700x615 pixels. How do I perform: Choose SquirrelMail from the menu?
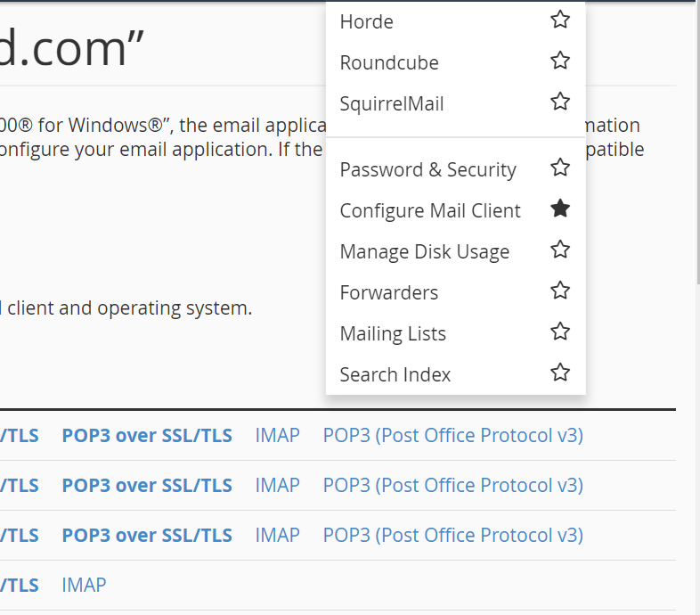click(x=392, y=103)
